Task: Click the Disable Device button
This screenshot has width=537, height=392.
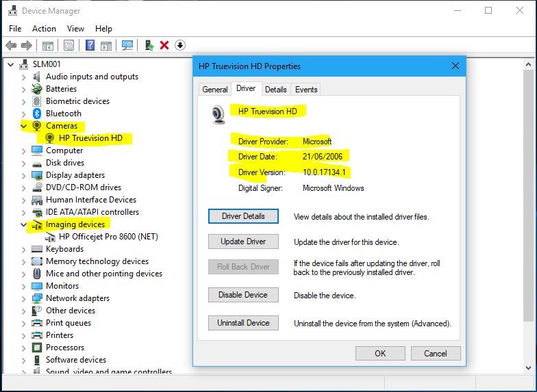Action: click(243, 295)
